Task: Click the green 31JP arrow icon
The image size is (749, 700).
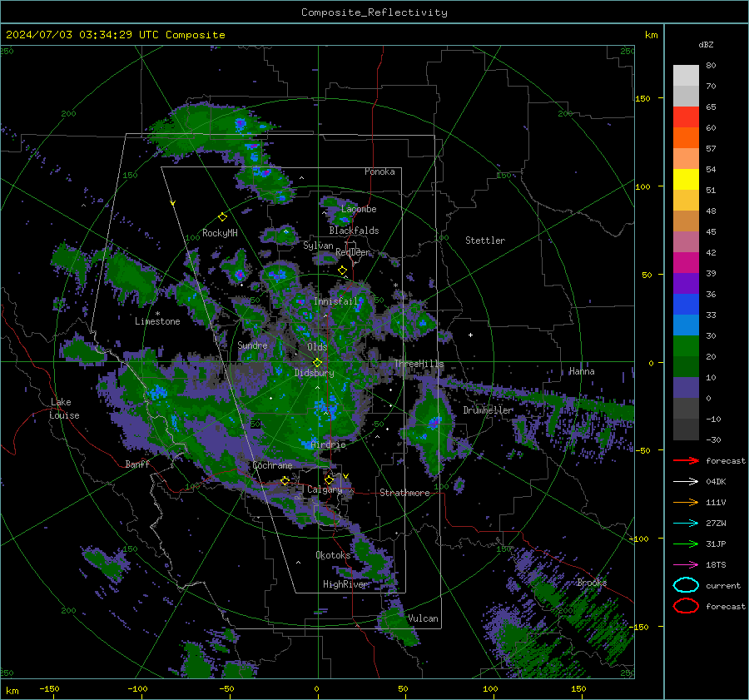Action: 686,544
